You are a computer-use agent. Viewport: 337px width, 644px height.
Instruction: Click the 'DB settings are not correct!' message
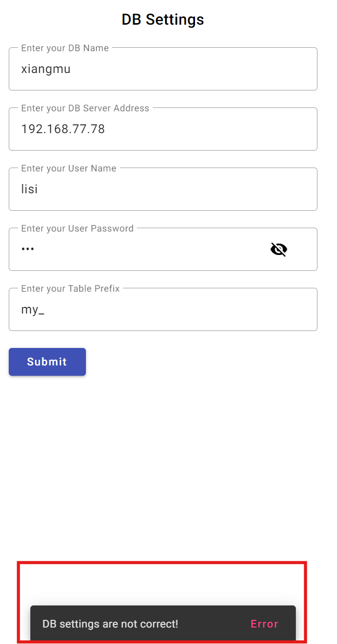(x=110, y=624)
